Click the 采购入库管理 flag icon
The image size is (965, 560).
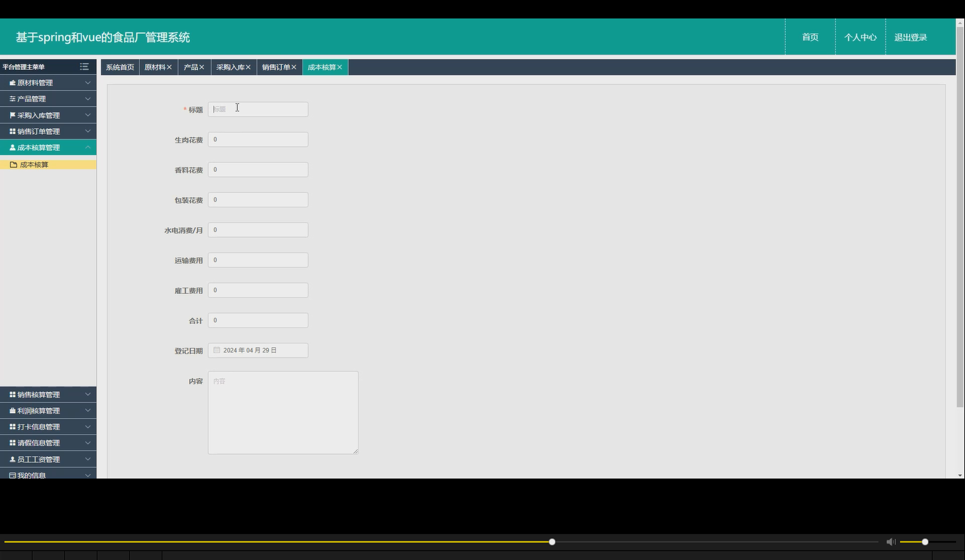click(x=12, y=115)
